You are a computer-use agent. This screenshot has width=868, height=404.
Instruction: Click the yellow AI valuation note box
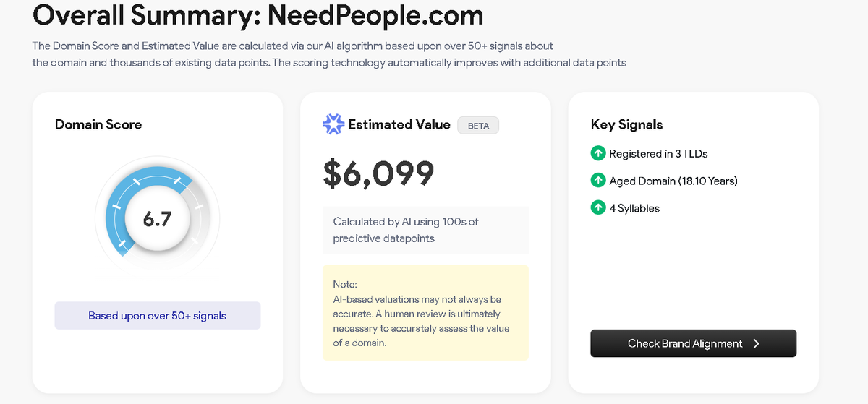(425, 312)
